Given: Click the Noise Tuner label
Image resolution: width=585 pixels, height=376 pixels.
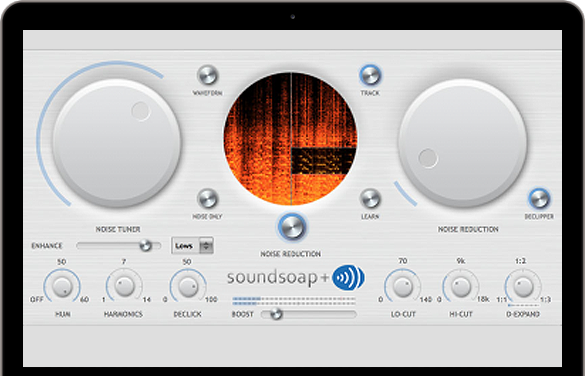Looking at the screenshot, I should tap(118, 229).
